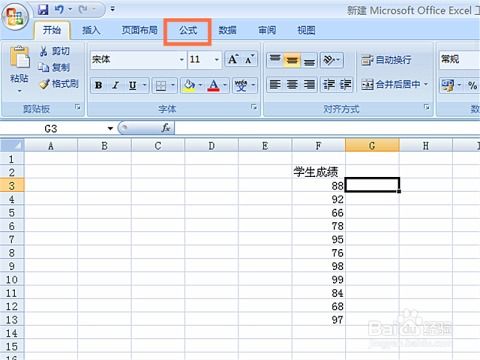The image size is (480, 360).
Task: Toggle Italic formatting
Action: click(115, 85)
